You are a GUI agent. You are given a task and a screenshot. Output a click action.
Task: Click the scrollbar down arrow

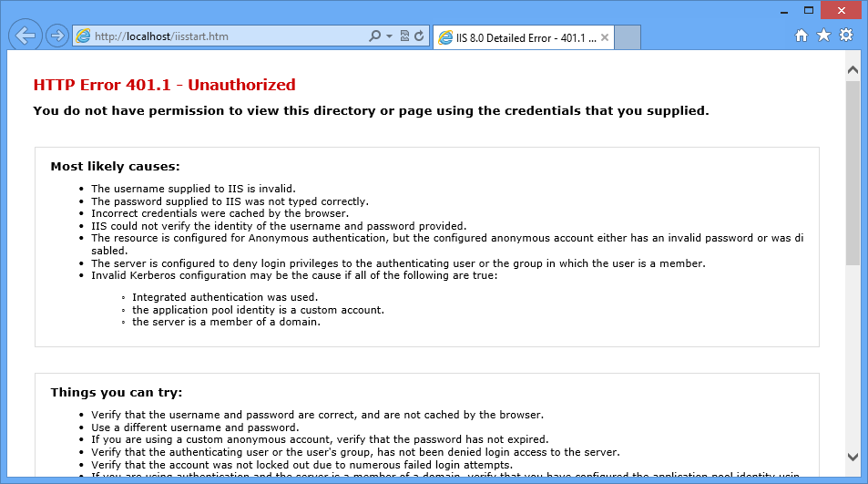pyautogui.click(x=853, y=457)
